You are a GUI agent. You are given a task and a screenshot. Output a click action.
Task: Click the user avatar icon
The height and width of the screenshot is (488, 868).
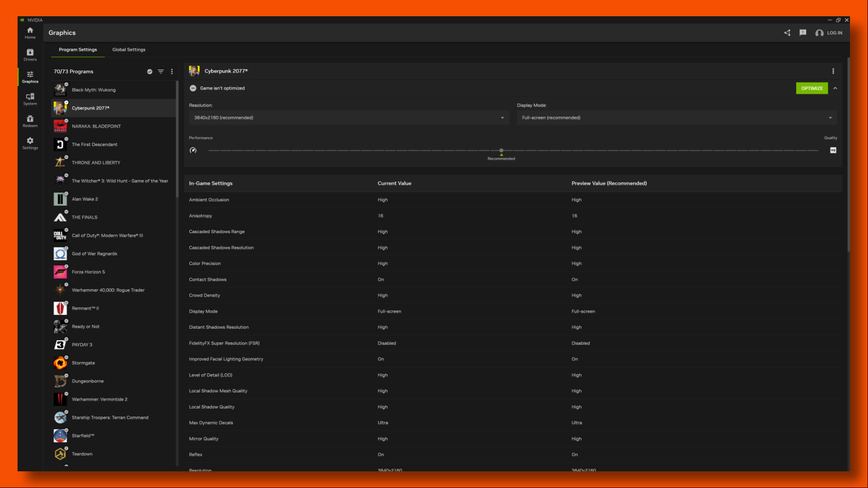(819, 33)
